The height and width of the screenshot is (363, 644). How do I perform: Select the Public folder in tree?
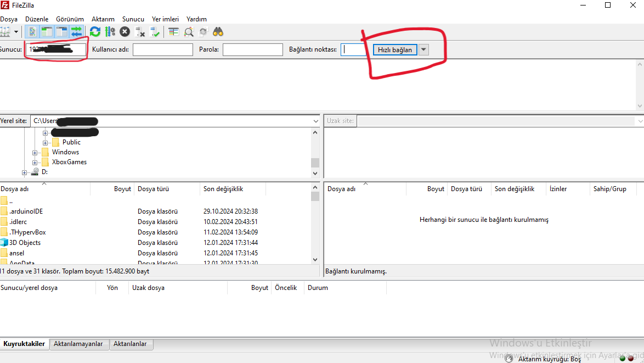tap(71, 142)
